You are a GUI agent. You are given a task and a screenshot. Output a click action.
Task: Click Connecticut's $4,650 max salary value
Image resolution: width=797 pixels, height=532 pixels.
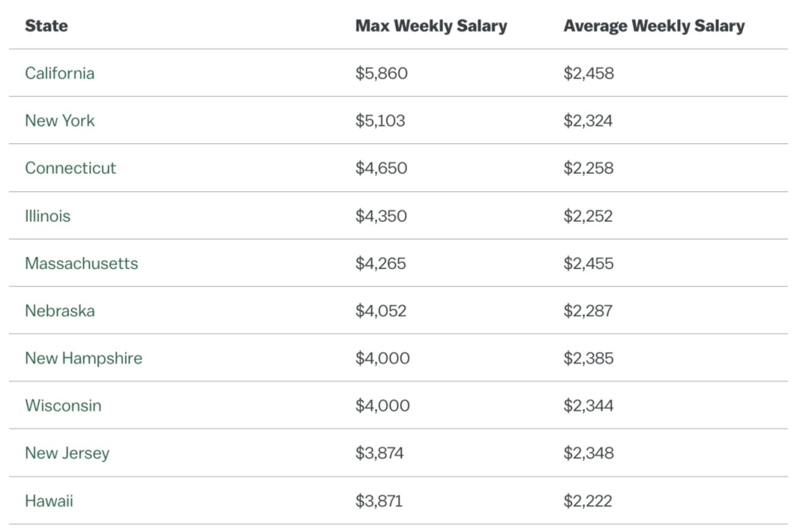pyautogui.click(x=381, y=168)
